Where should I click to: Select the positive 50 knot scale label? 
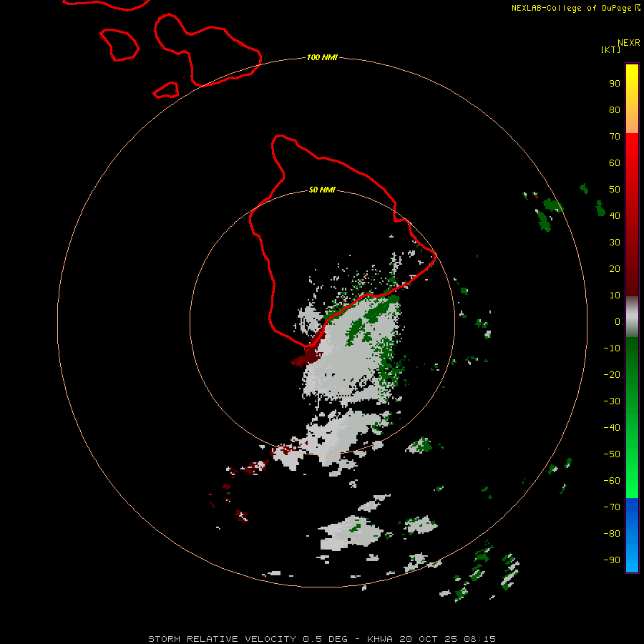click(x=615, y=190)
